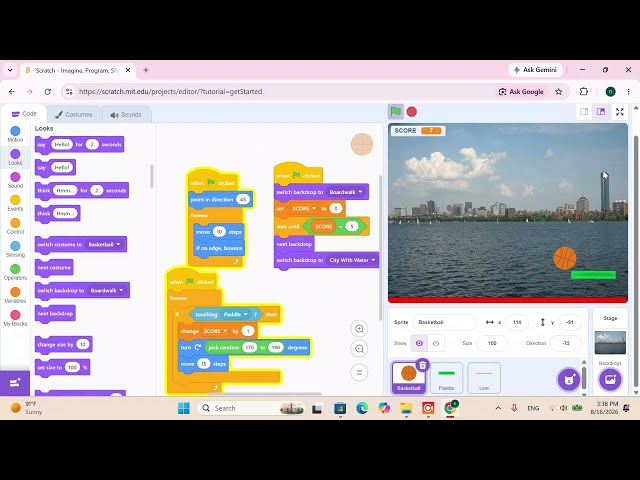Viewport: 640px width, 480px height.
Task: Open the browser tab search dropdown arrow
Action: (10, 70)
